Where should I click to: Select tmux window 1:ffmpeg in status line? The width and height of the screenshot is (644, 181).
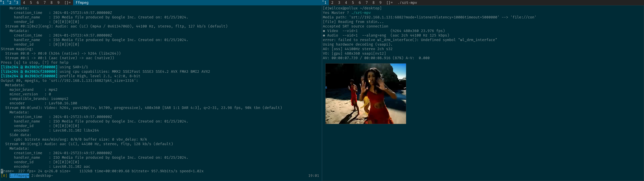19,176
